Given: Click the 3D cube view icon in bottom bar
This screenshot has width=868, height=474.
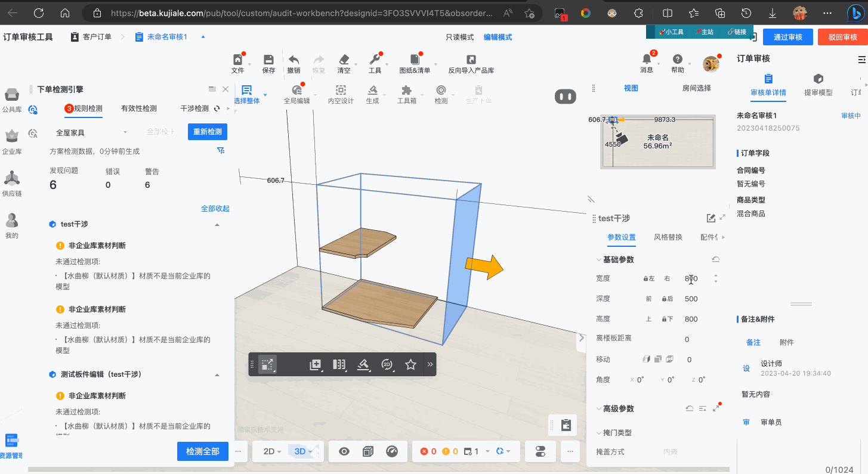Looking at the screenshot, I should [368, 451].
